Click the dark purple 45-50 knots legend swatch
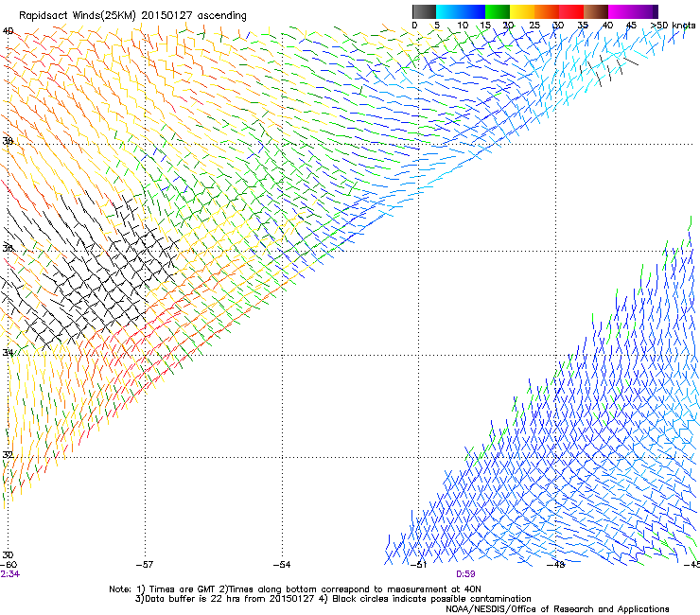 tap(645, 11)
